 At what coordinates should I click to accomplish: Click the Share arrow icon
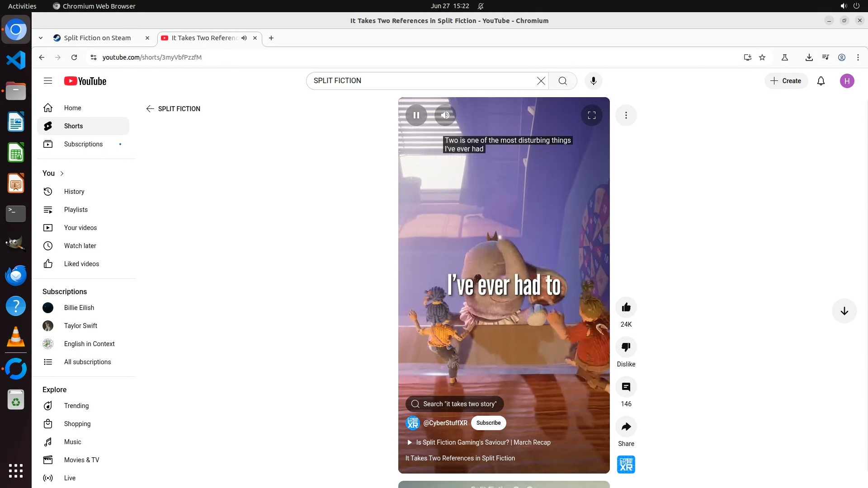pos(626,427)
